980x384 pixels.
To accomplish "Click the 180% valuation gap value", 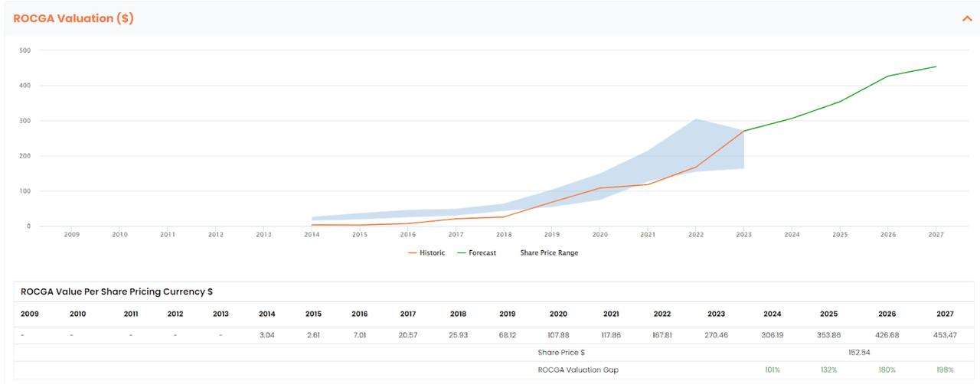I will [887, 370].
